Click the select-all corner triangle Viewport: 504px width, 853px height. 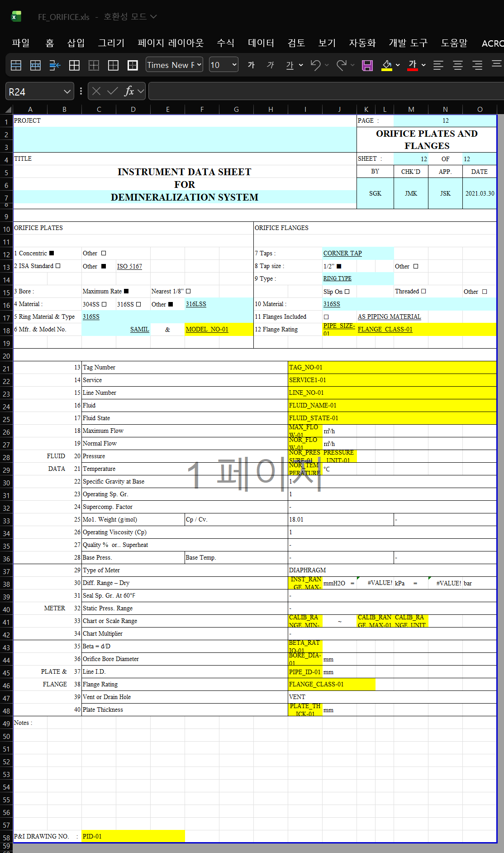[8, 109]
